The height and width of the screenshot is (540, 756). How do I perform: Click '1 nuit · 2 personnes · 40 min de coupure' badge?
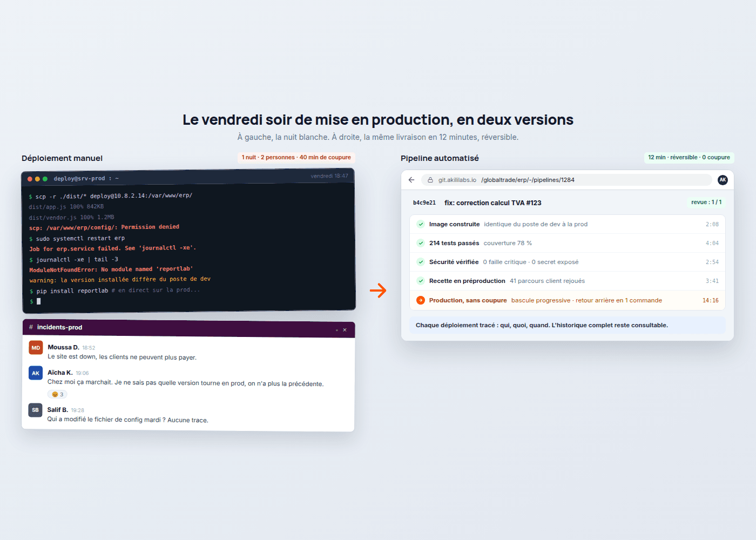tap(296, 157)
